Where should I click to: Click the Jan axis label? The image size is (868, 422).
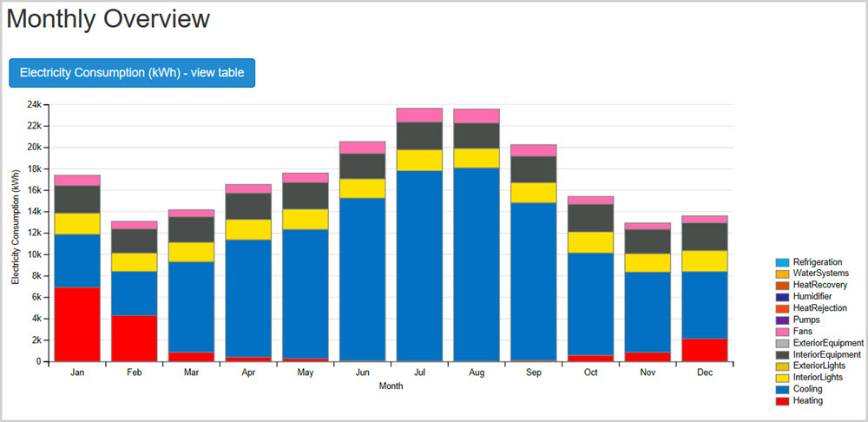pos(77,373)
